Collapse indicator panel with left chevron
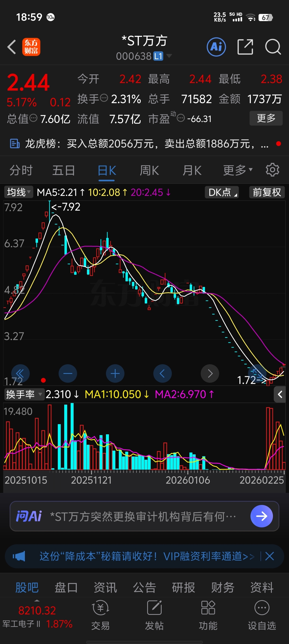The image size is (289, 644). [x=280, y=394]
